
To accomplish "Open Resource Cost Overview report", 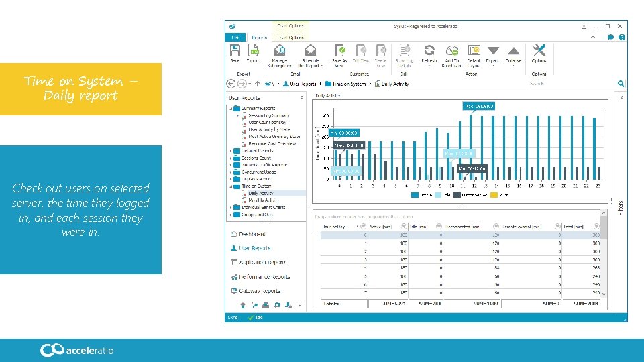I will click(272, 143).
